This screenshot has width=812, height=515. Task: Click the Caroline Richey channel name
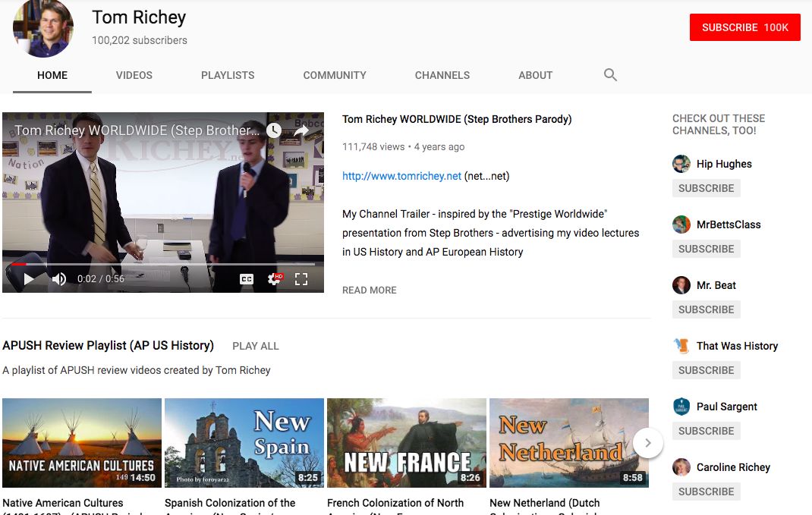point(733,467)
